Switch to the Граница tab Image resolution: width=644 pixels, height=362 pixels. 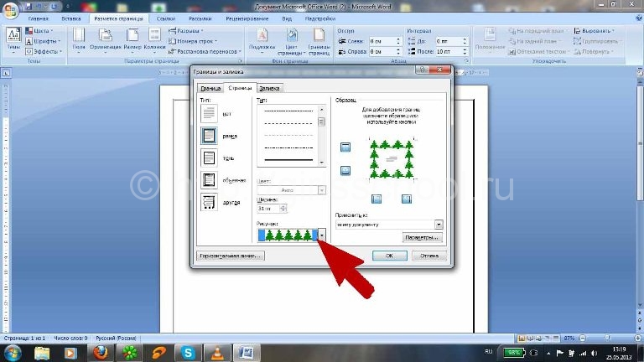[x=210, y=88]
